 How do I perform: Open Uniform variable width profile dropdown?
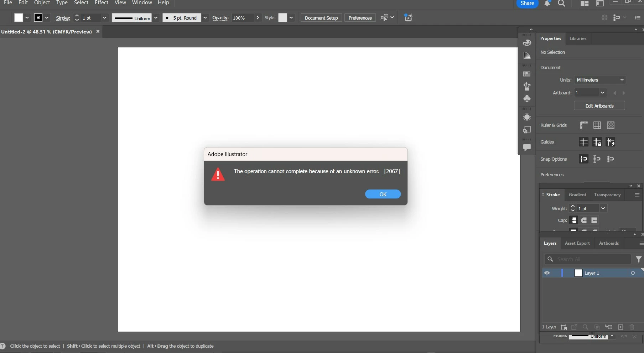156,18
